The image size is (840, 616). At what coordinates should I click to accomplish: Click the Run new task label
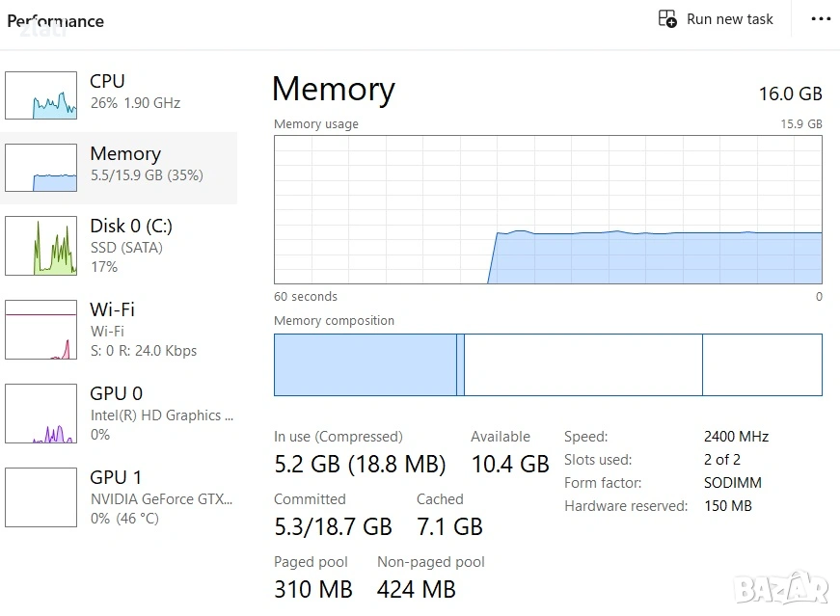(730, 19)
